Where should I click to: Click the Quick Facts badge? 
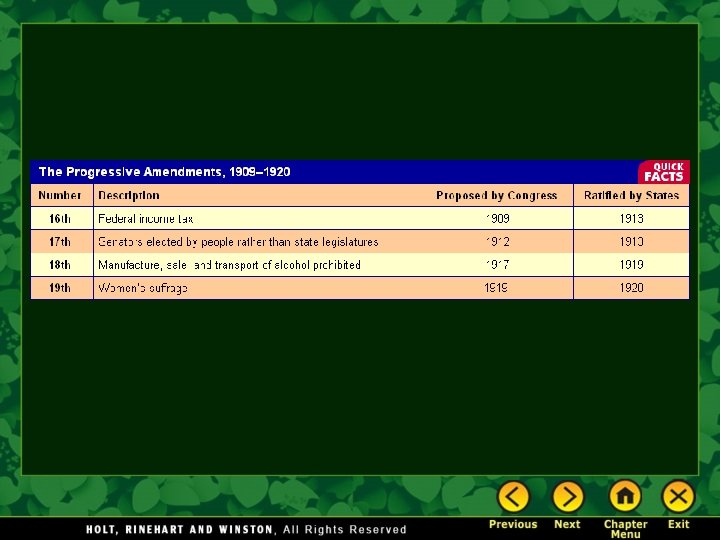click(x=664, y=172)
